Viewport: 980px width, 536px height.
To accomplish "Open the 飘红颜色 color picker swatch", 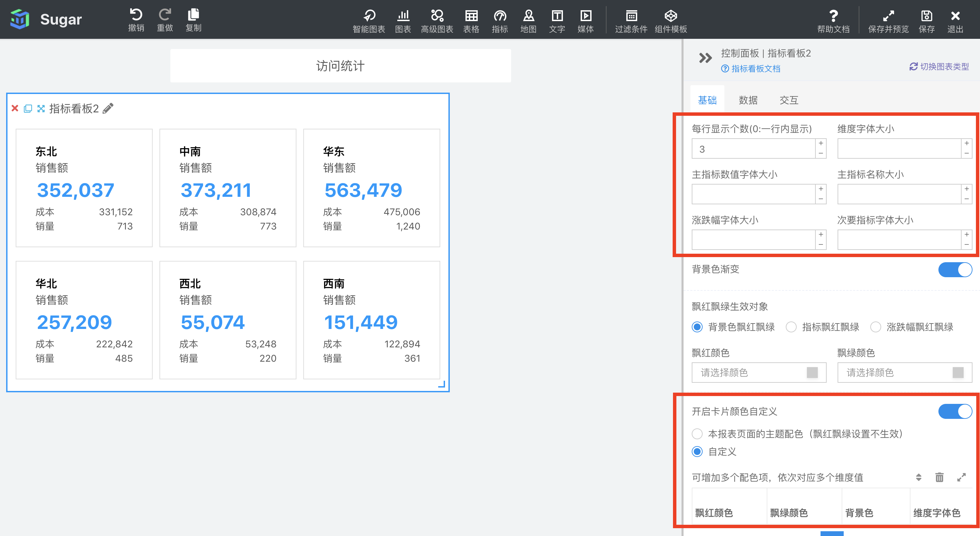I will point(812,373).
